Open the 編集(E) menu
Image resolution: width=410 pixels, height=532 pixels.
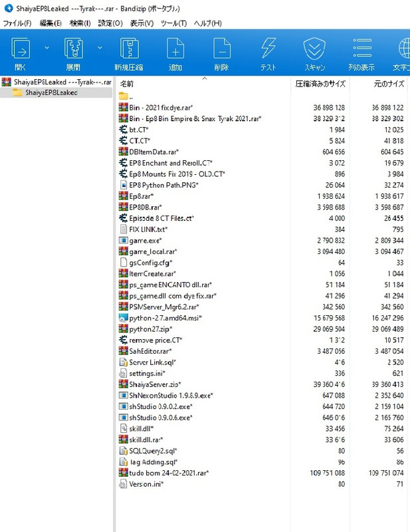pyautogui.click(x=51, y=23)
